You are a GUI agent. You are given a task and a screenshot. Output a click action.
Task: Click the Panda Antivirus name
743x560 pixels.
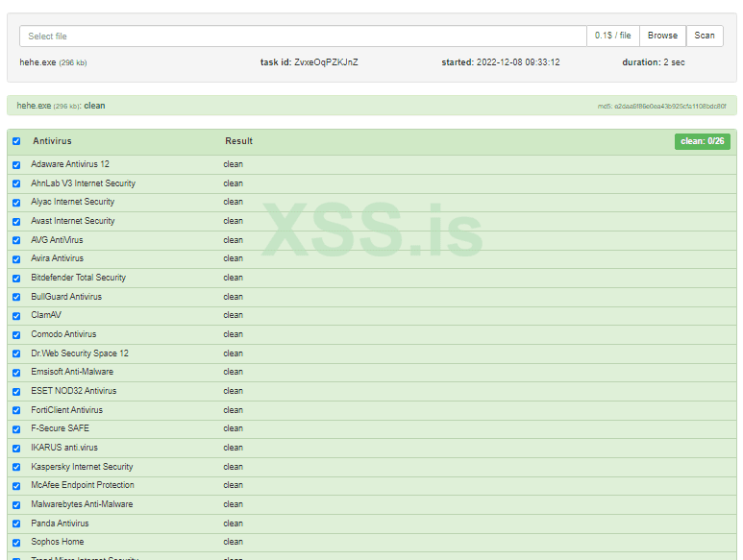click(x=60, y=523)
